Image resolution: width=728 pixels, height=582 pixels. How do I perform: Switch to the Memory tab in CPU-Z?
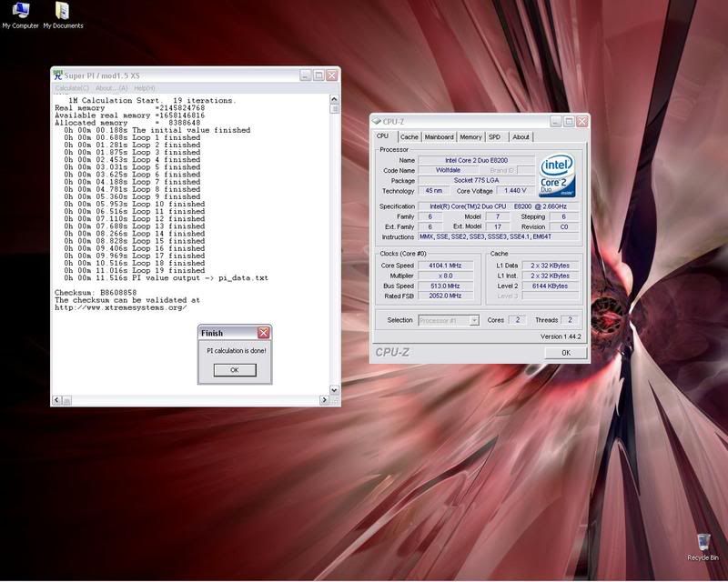pyautogui.click(x=470, y=137)
